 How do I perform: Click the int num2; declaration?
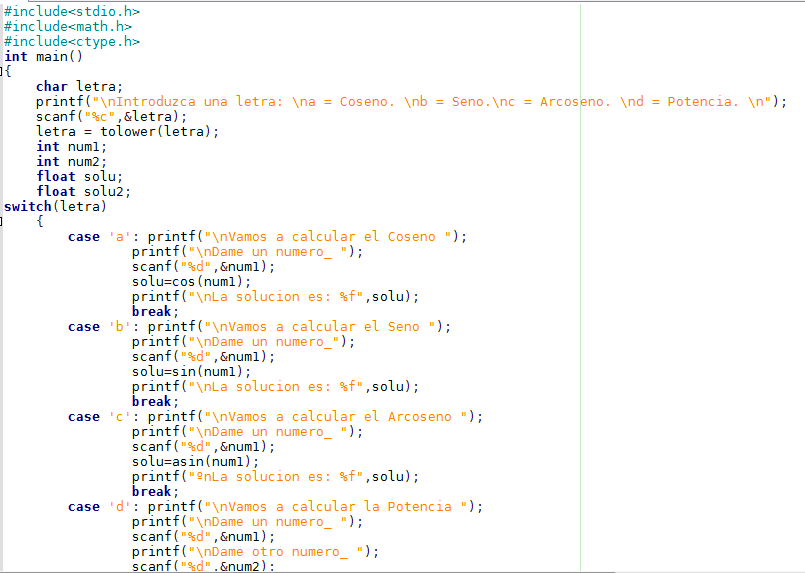(x=71, y=162)
